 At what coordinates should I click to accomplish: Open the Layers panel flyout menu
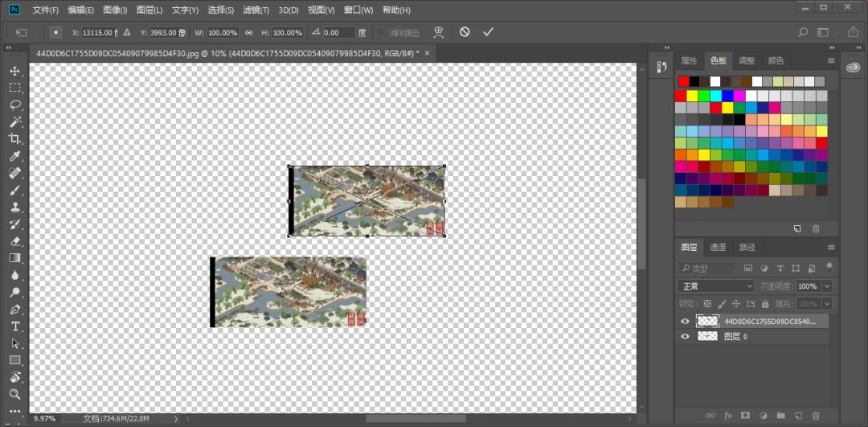click(831, 247)
